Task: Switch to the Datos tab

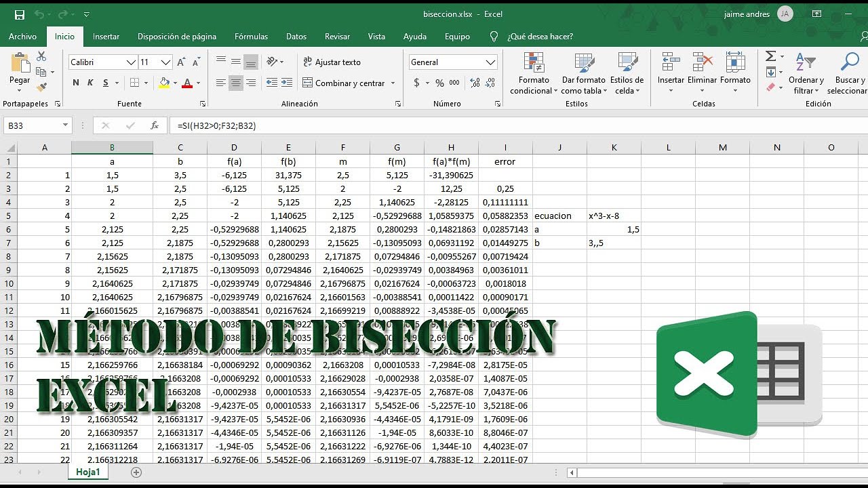Action: pos(296,37)
